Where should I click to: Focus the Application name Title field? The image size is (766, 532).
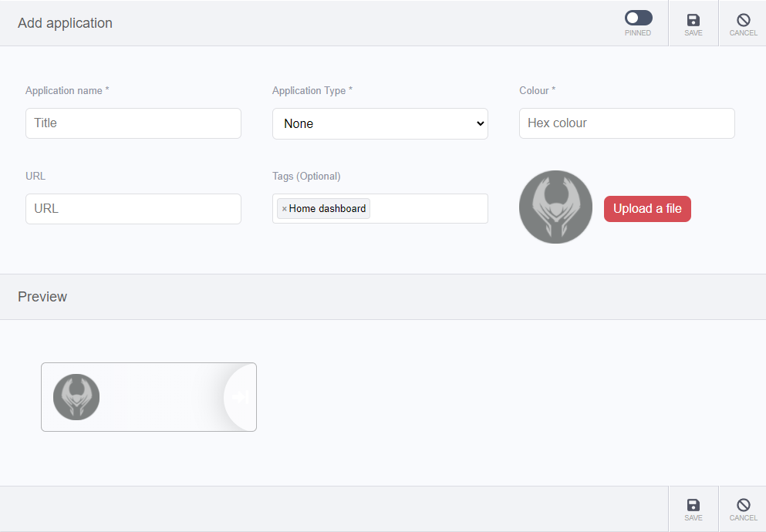[x=133, y=123]
